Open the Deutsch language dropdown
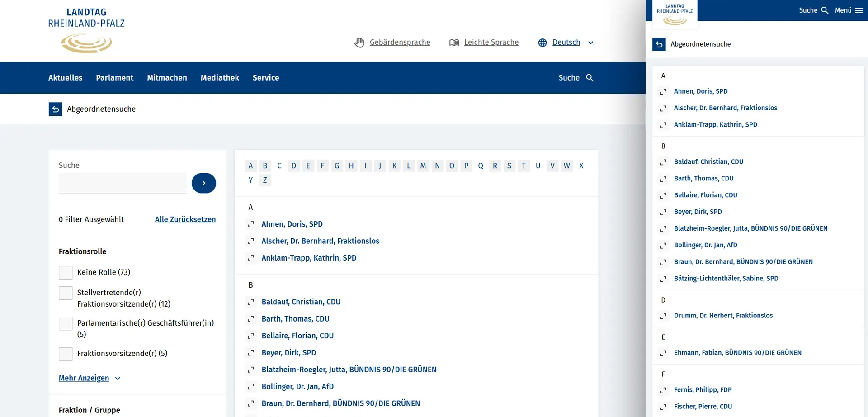The height and width of the screenshot is (417, 868). pyautogui.click(x=590, y=43)
